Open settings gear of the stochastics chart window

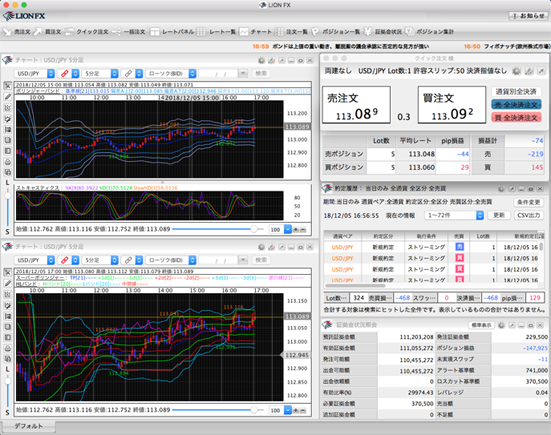click(x=261, y=60)
